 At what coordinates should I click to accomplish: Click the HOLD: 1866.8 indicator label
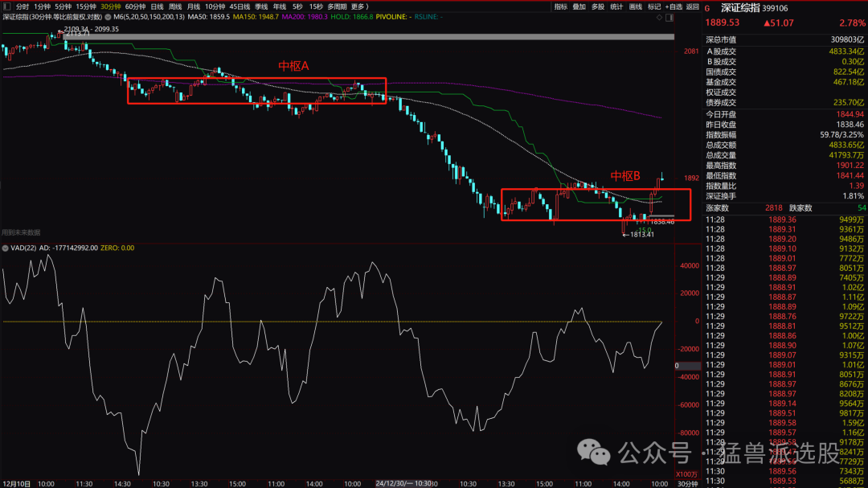pyautogui.click(x=351, y=17)
